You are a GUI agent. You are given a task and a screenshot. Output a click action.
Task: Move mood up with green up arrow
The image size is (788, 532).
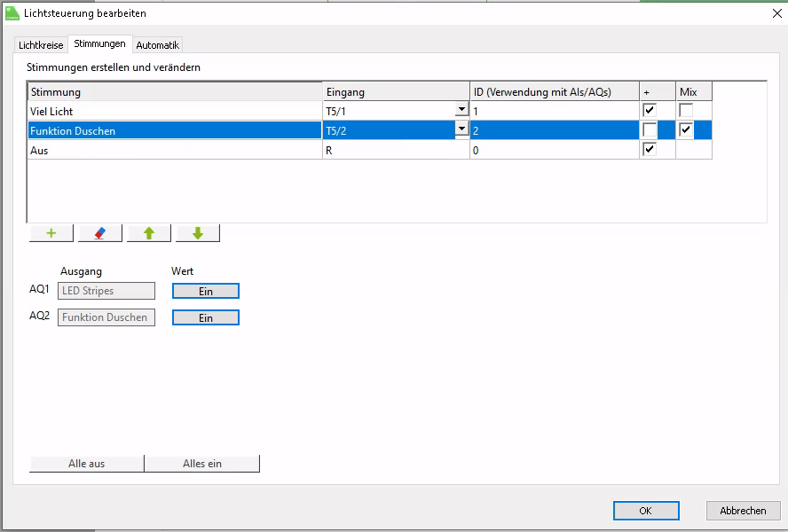[x=149, y=233]
